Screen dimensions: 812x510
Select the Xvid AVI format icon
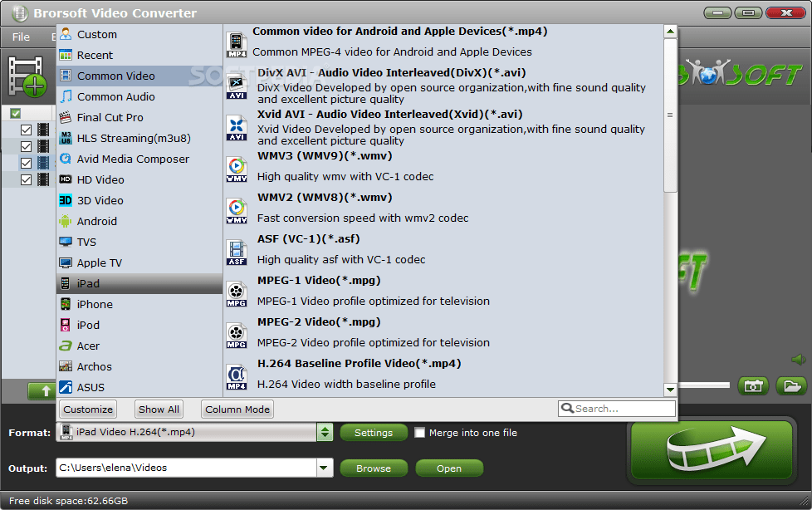pos(237,128)
